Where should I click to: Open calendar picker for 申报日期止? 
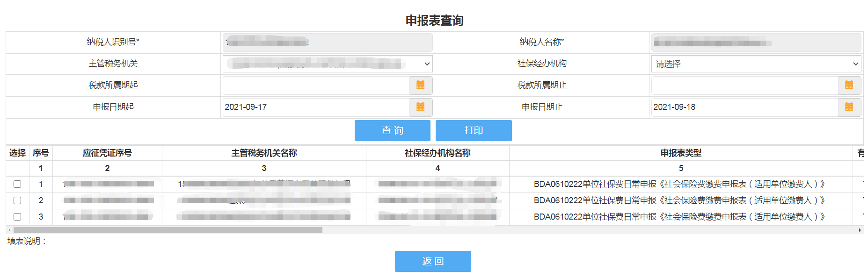[x=849, y=107]
